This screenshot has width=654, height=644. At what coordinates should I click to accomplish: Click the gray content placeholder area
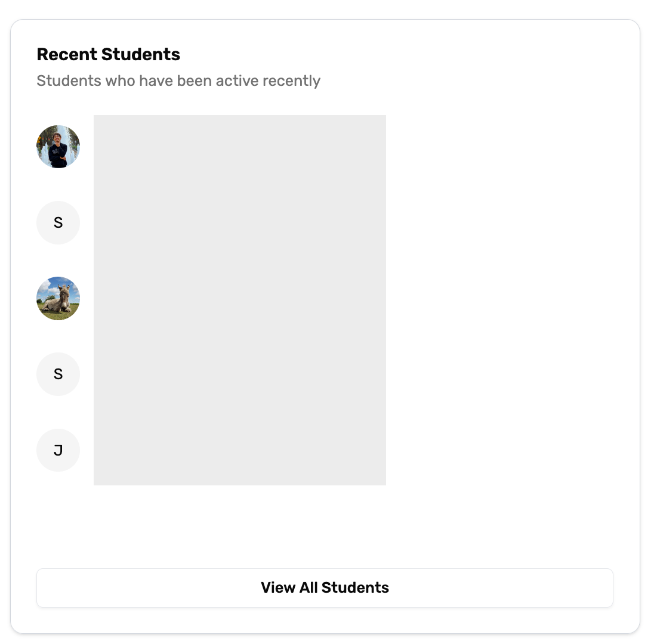pyautogui.click(x=239, y=299)
